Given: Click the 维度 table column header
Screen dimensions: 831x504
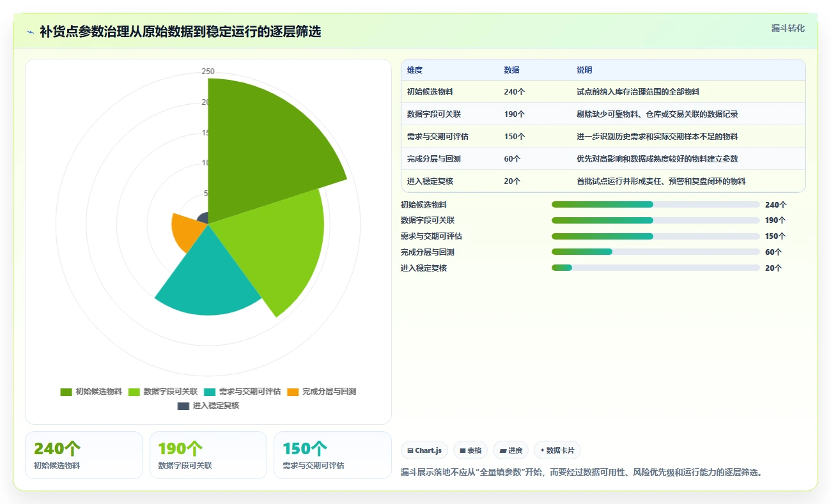Looking at the screenshot, I should point(415,70).
